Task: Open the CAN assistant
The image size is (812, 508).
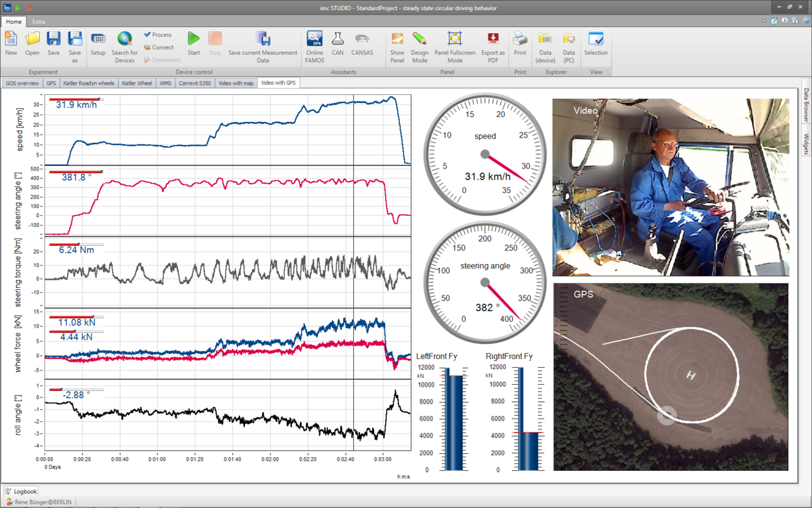Action: (338, 44)
